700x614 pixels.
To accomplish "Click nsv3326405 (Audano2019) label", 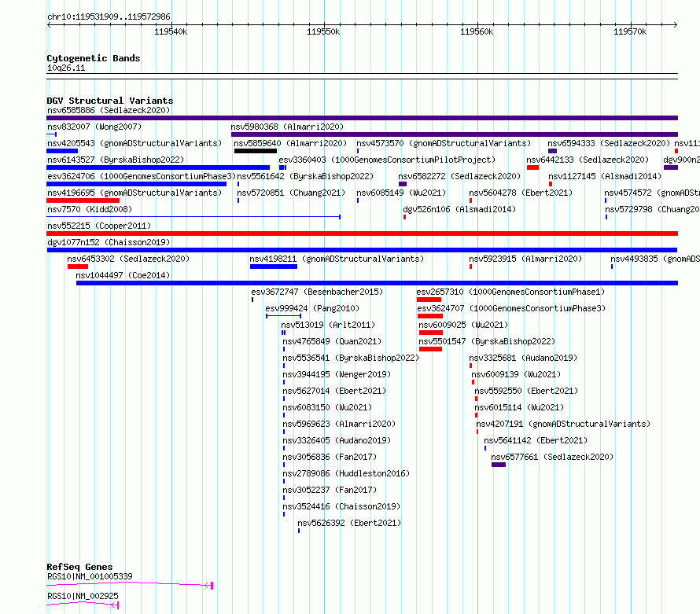I will pyautogui.click(x=337, y=440).
